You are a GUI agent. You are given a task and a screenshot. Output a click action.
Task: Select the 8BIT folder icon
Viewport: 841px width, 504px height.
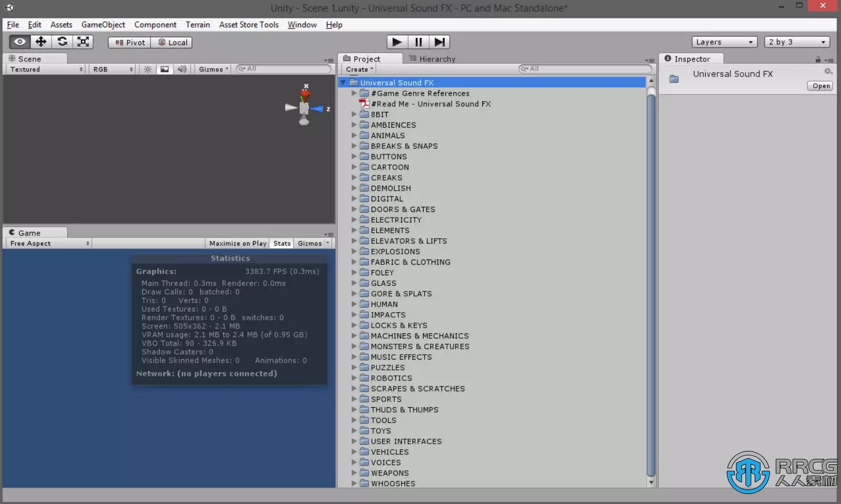coord(364,114)
